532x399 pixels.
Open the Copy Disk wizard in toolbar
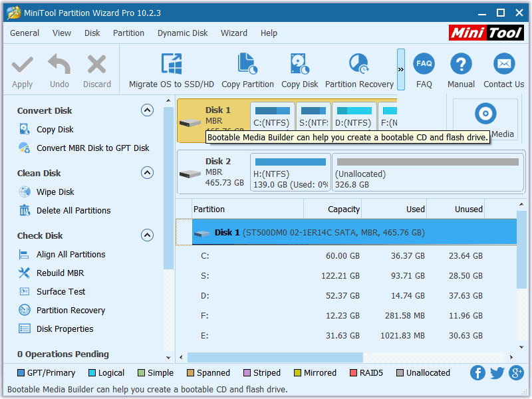click(300, 70)
